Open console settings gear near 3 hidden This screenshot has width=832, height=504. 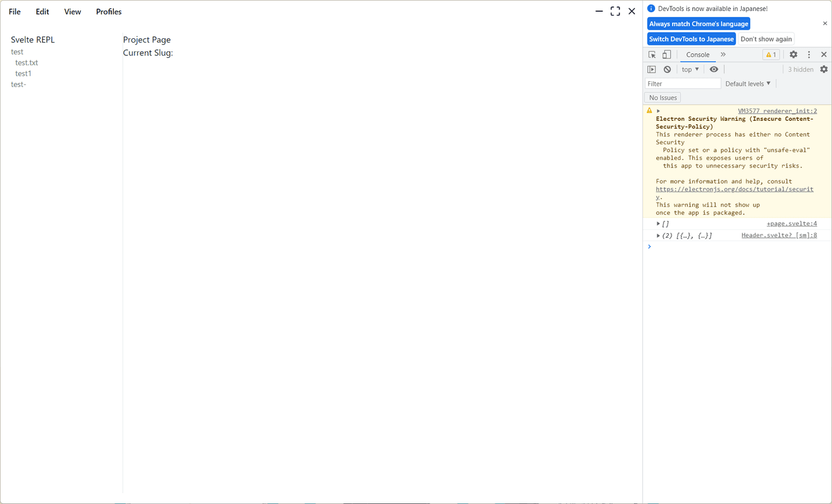(x=824, y=69)
